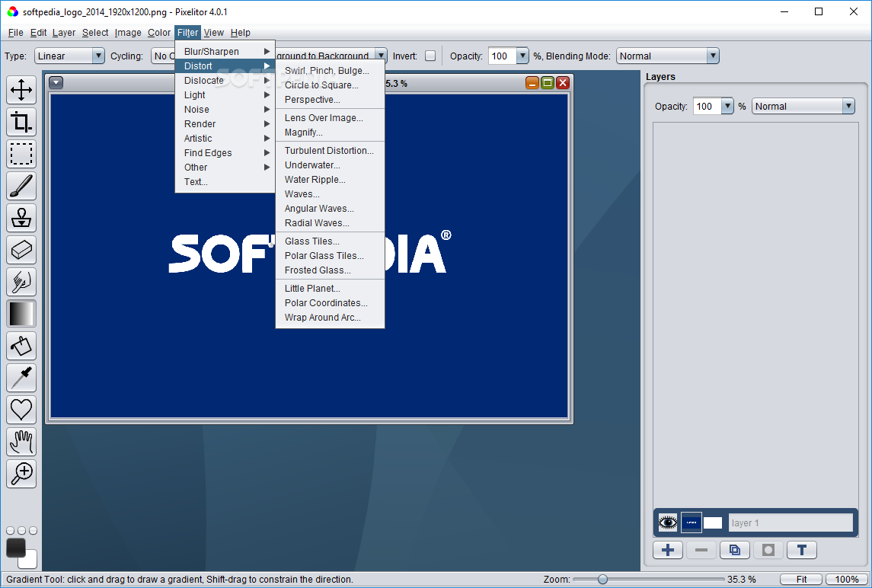This screenshot has width=872, height=588.
Task: Open the image window's dropdown menu icon
Action: [56, 83]
